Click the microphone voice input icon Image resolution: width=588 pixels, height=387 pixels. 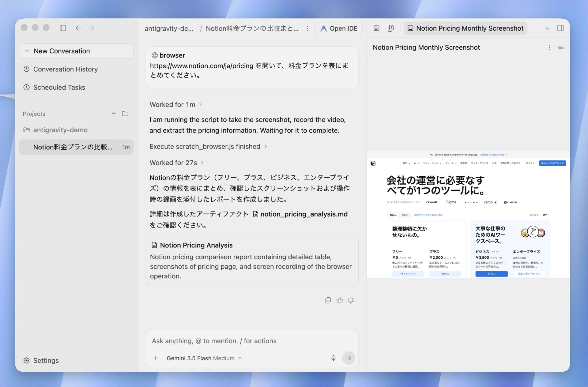point(334,358)
